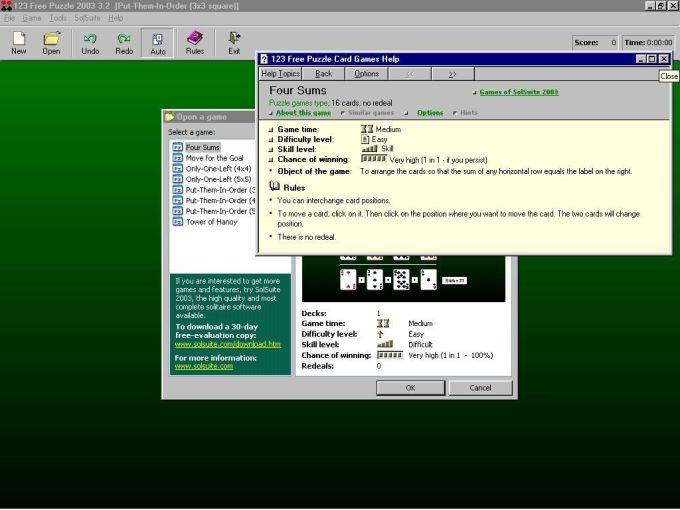Open the Help menu
680x510 pixels.
click(x=115, y=18)
